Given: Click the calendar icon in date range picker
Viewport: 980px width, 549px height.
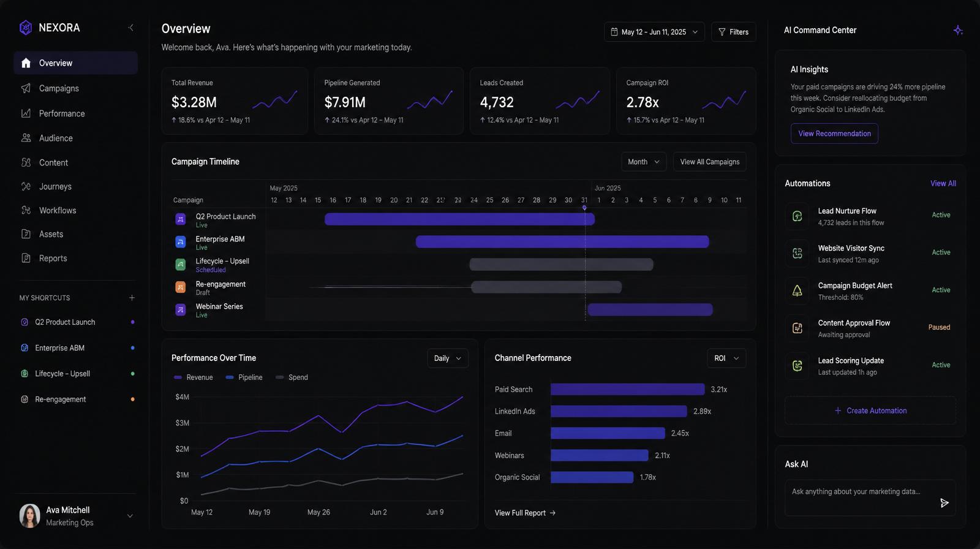Looking at the screenshot, I should [614, 32].
